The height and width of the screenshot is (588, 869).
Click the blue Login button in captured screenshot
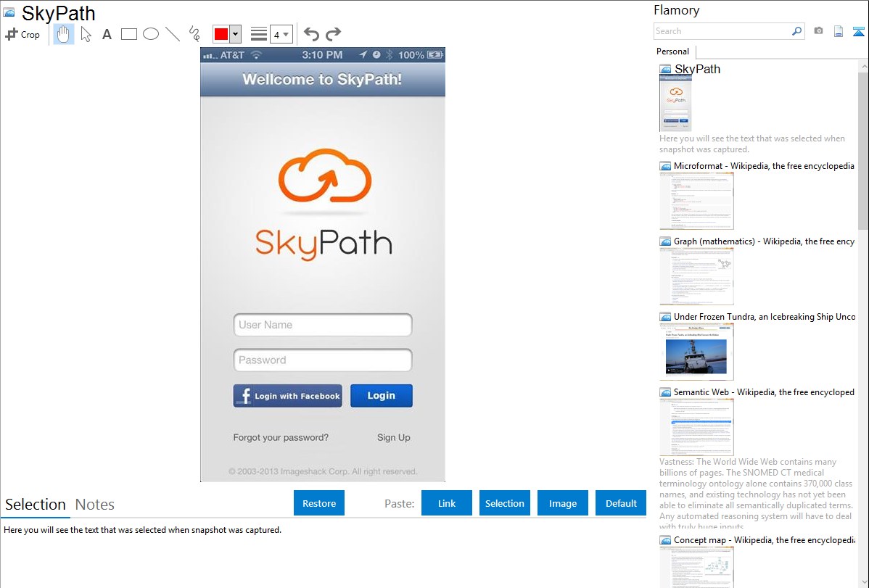[x=382, y=396]
